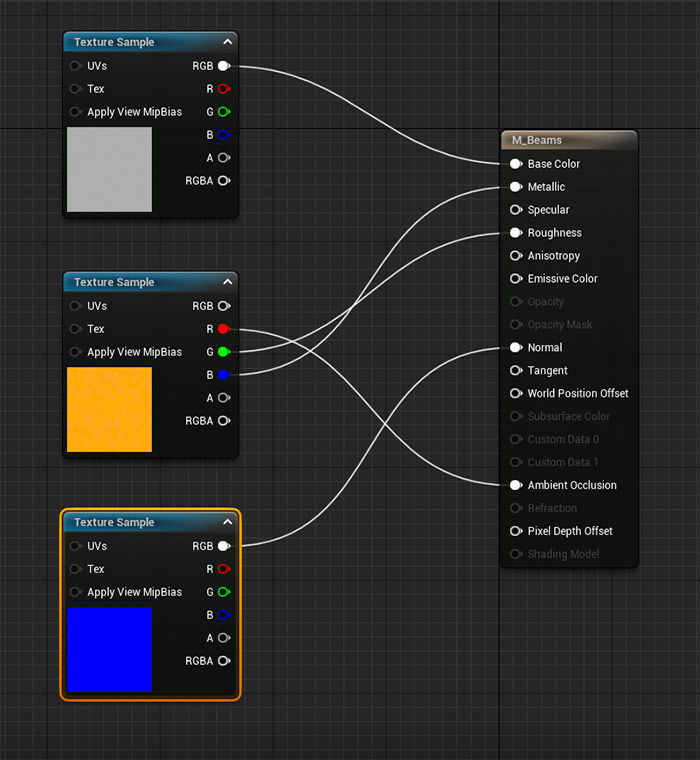Viewport: 700px width, 760px height.
Task: Click the World Position Offset input pin
Action: point(516,394)
